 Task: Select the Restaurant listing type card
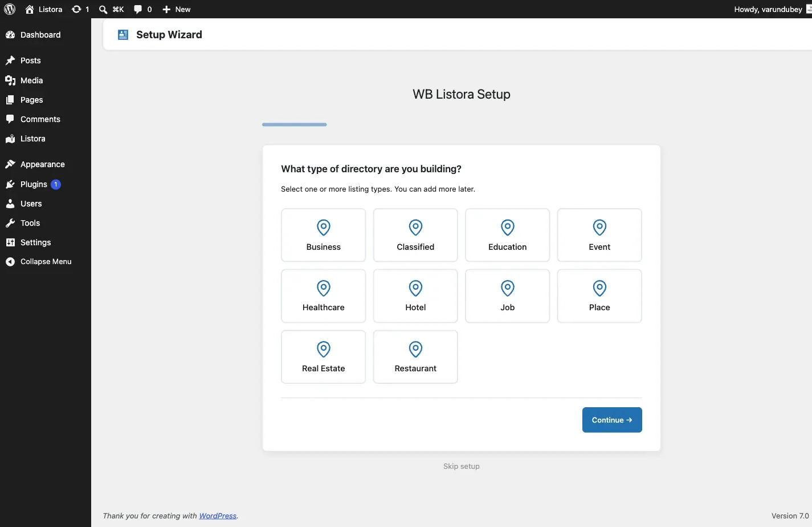[x=415, y=357]
